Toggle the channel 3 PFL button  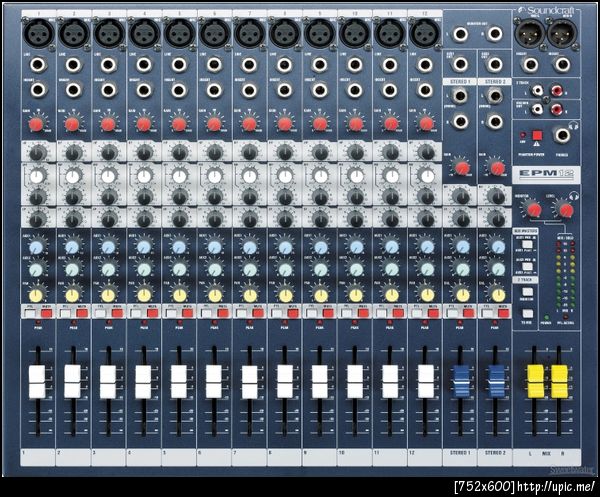(x=101, y=314)
